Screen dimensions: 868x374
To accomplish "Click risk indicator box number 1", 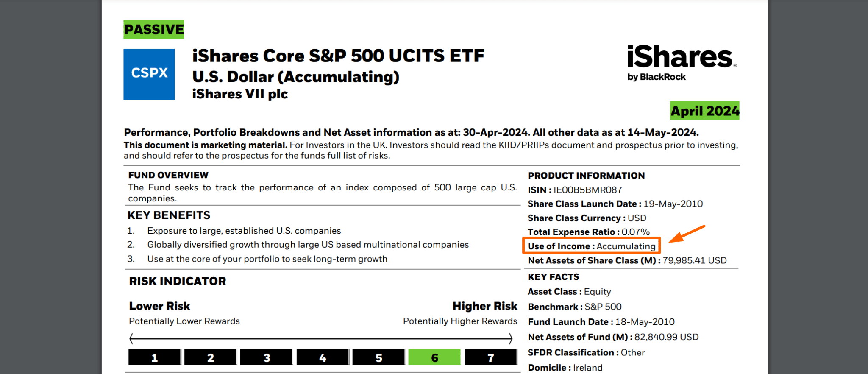I will pyautogui.click(x=155, y=357).
